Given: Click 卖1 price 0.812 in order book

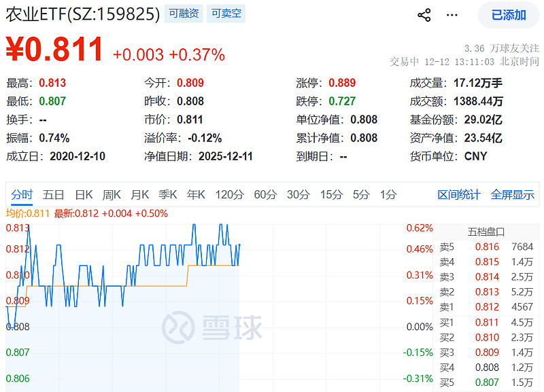Looking at the screenshot, I should (x=487, y=306).
